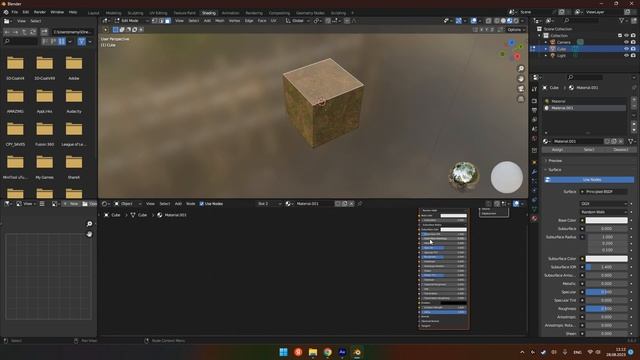The height and width of the screenshot is (360, 640).
Task: Toggle X-ray in viewport header
Action: pyautogui.click(x=489, y=21)
